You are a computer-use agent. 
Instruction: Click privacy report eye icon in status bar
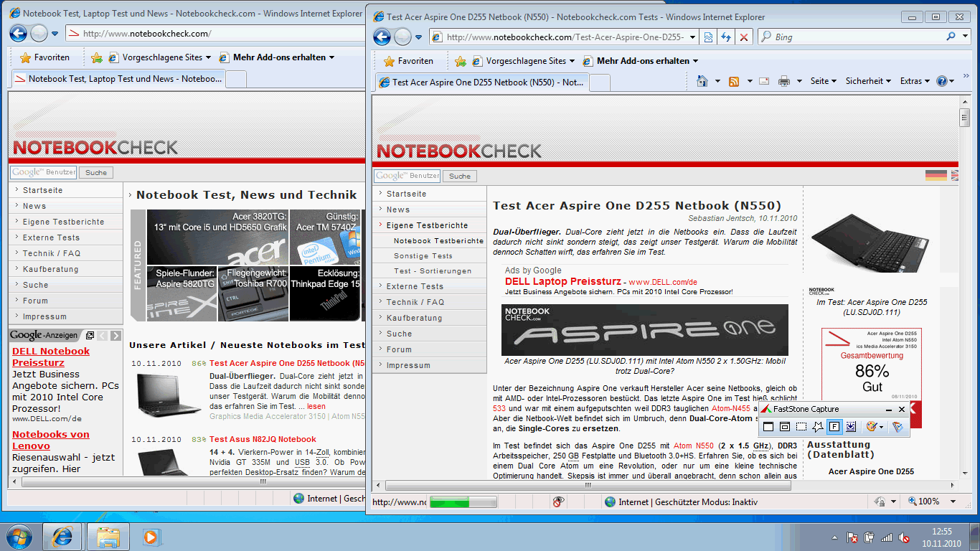point(559,502)
